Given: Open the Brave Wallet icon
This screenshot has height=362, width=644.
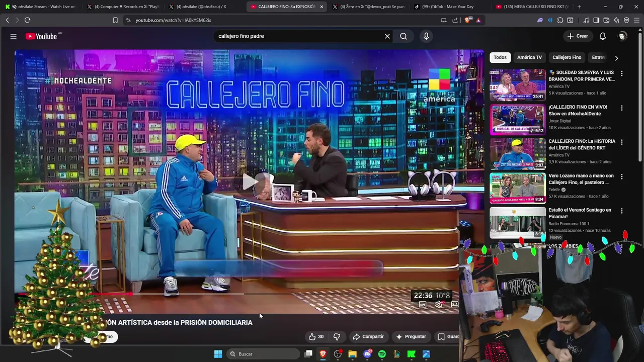Looking at the screenshot, I should click(x=606, y=20).
